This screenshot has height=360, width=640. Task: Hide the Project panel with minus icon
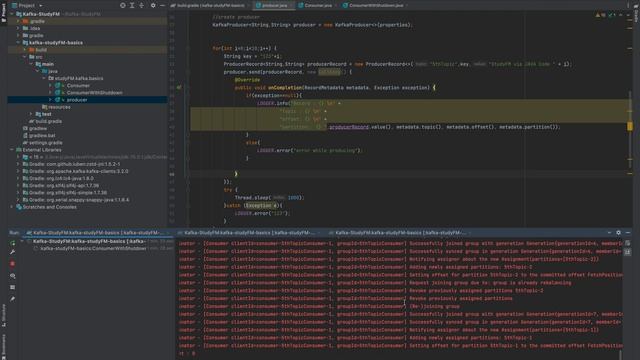click(162, 5)
